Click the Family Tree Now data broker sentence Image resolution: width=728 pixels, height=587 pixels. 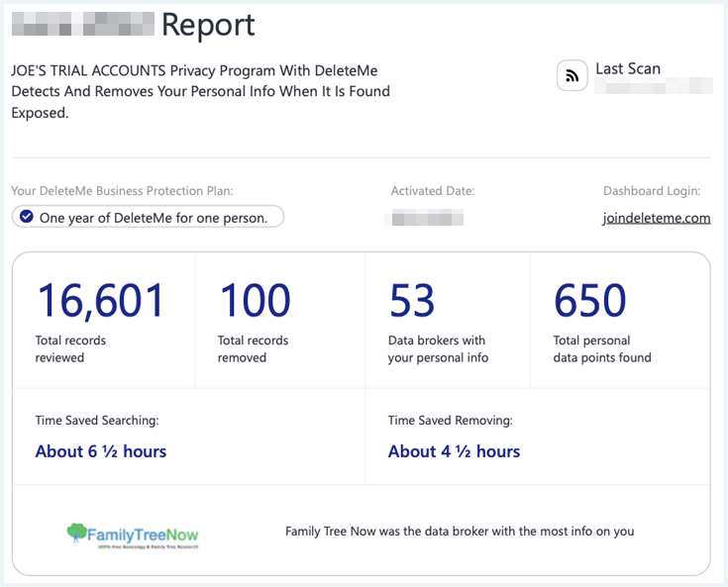(460, 532)
